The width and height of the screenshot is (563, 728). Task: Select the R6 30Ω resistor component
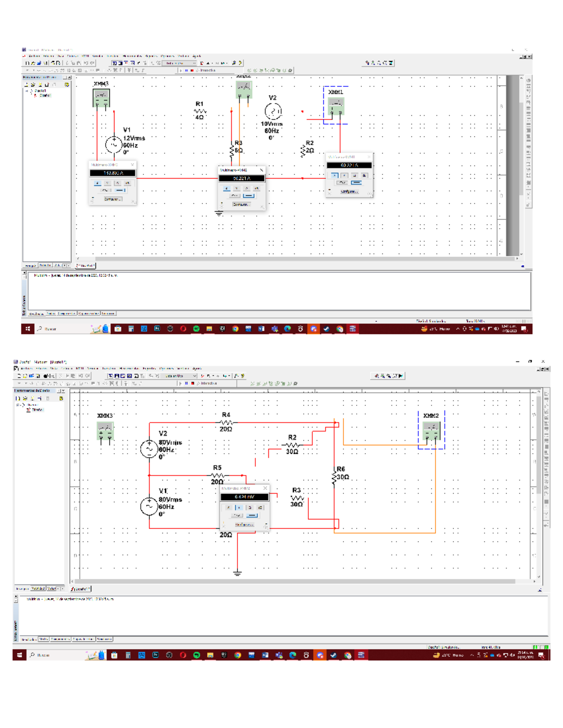pyautogui.click(x=334, y=477)
